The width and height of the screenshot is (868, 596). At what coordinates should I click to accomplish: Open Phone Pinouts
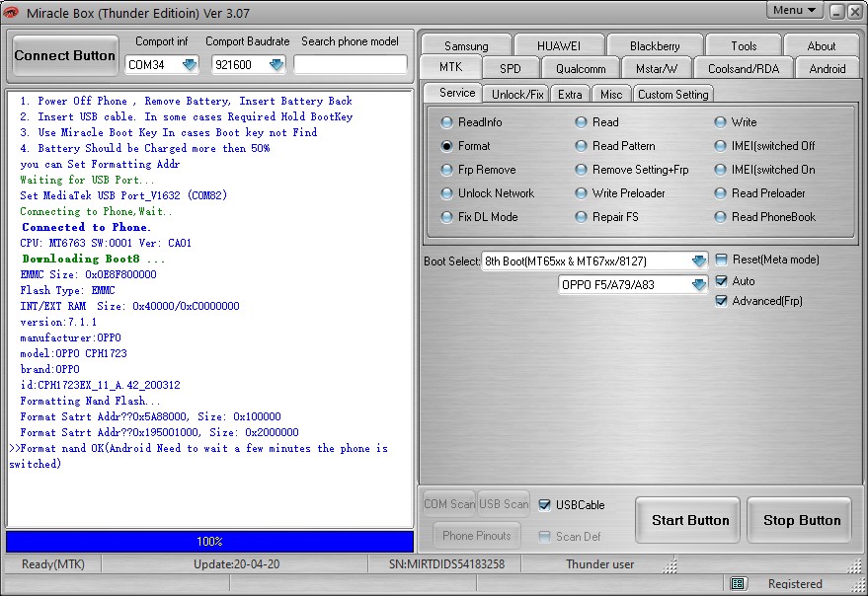point(477,535)
